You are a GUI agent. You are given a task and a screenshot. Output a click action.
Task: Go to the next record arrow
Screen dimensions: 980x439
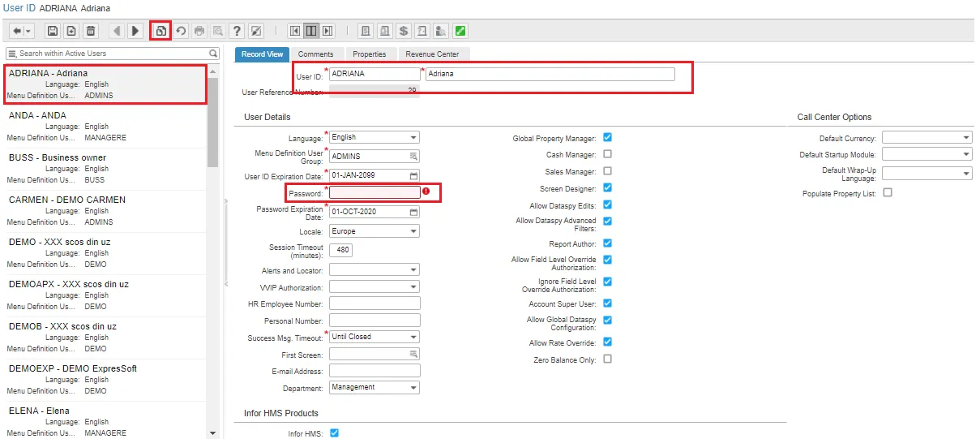coord(135,31)
